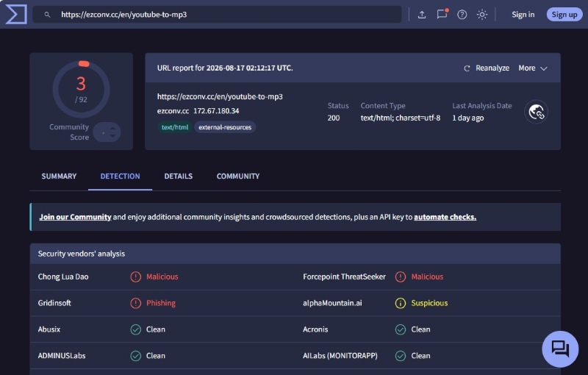Click vendor name Gridinsoft
Viewport: 588px width, 375px height.
click(x=54, y=303)
